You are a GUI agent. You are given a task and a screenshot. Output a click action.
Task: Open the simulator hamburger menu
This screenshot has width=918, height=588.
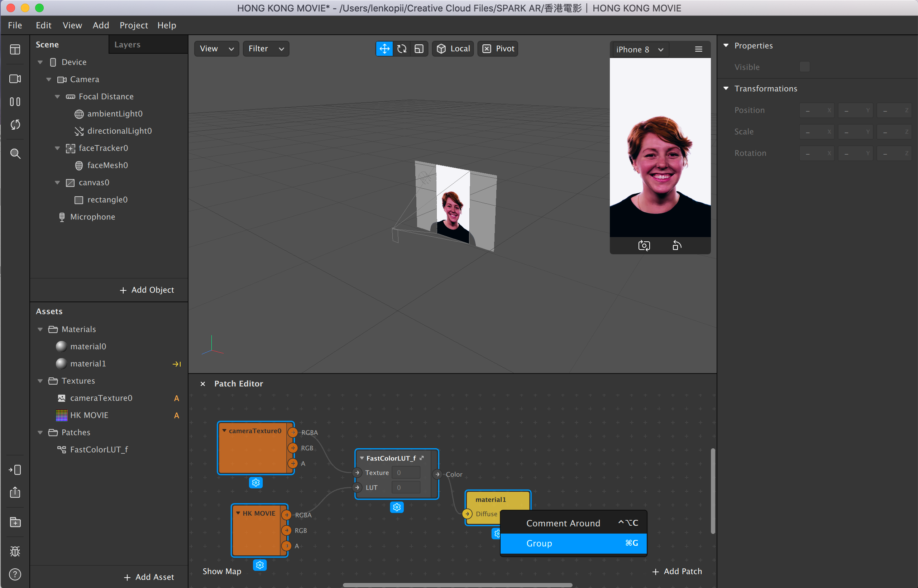point(699,49)
